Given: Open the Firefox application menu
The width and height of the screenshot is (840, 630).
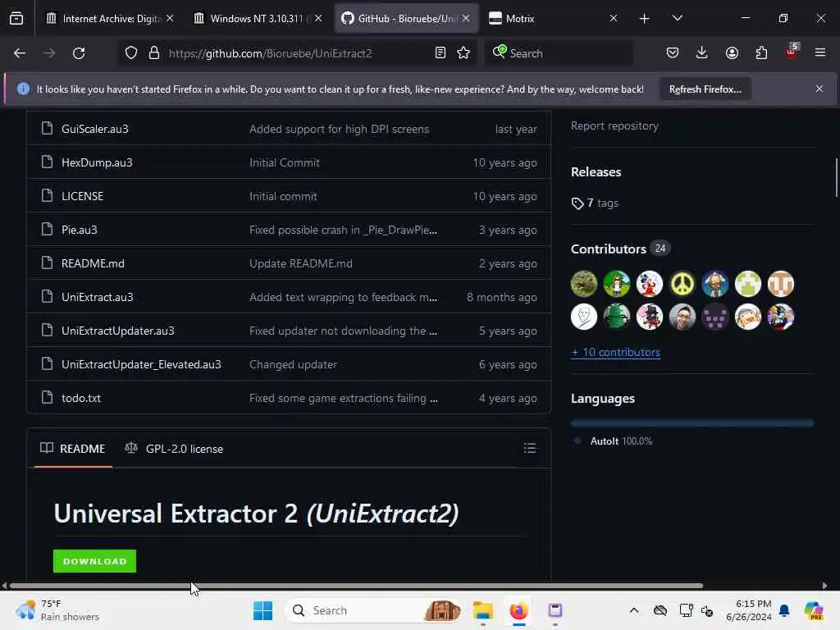Looking at the screenshot, I should (820, 53).
